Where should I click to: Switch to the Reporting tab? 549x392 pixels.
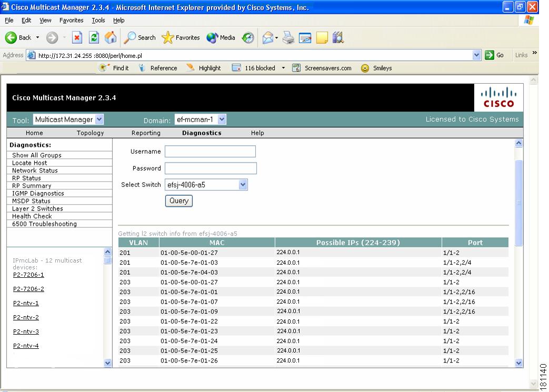pos(146,133)
